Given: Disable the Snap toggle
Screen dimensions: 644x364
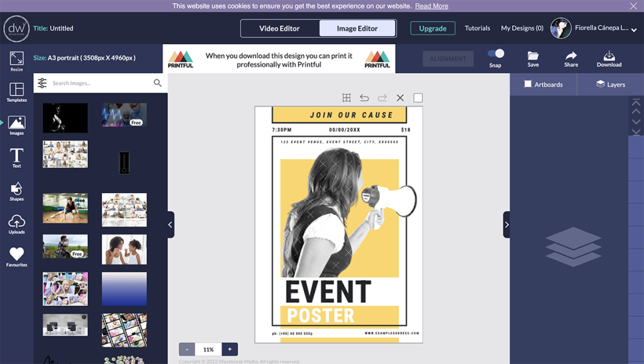Looking at the screenshot, I should click(496, 55).
